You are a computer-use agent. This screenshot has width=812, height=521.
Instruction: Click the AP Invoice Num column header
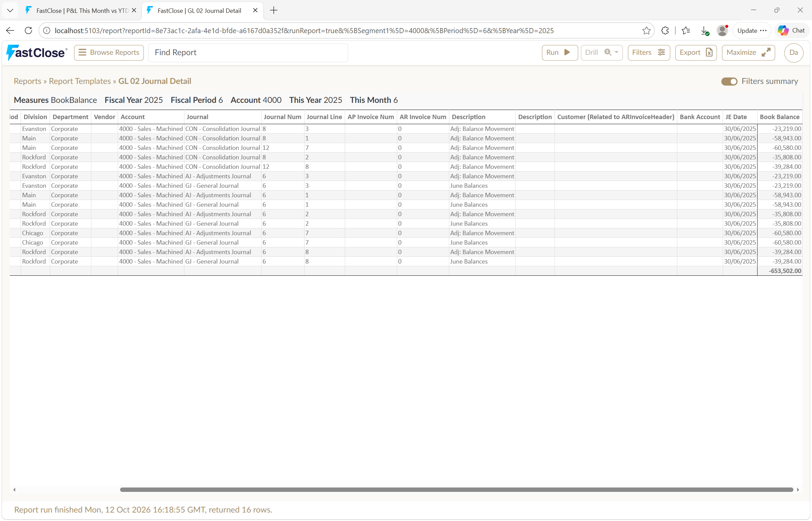(x=371, y=117)
